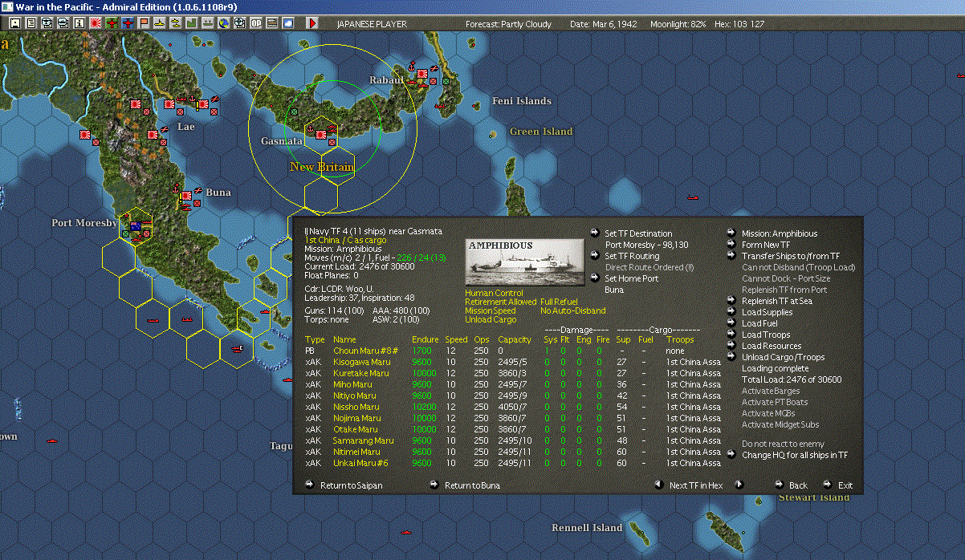Toggle Full Refuel setting
Screen dimensions: 965x560
click(560, 302)
